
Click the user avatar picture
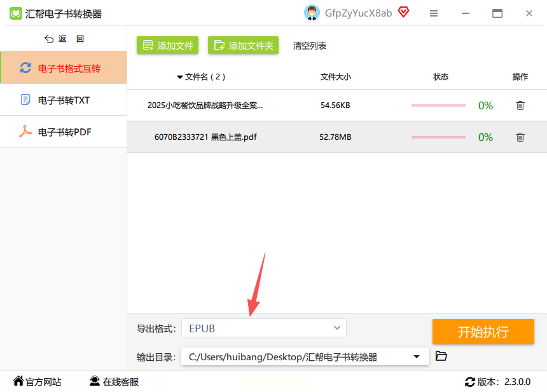pyautogui.click(x=312, y=13)
